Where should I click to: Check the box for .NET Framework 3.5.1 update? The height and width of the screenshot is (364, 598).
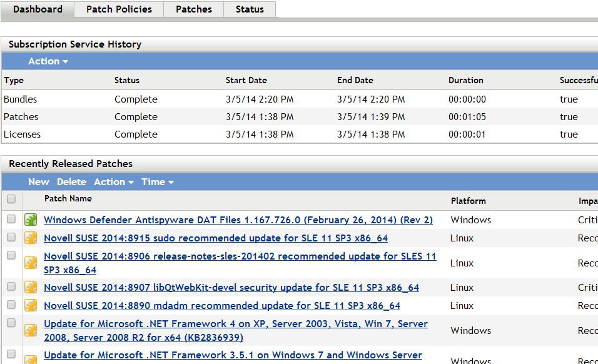click(x=11, y=354)
